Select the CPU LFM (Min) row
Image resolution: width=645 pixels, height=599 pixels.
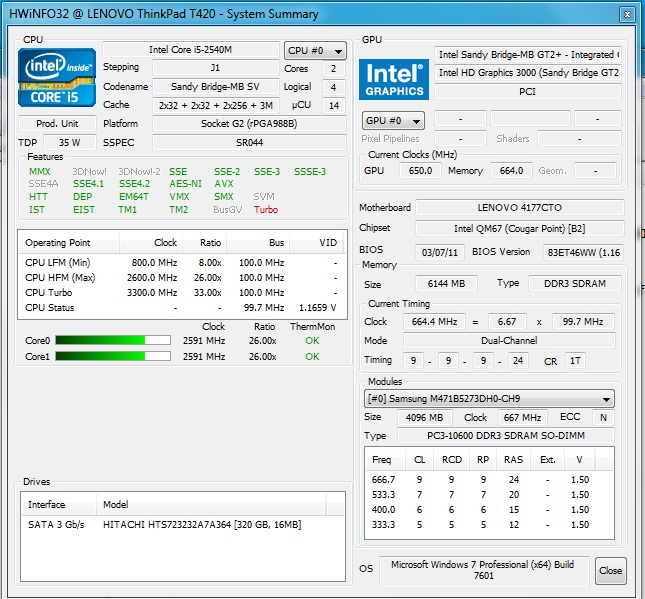click(x=182, y=262)
